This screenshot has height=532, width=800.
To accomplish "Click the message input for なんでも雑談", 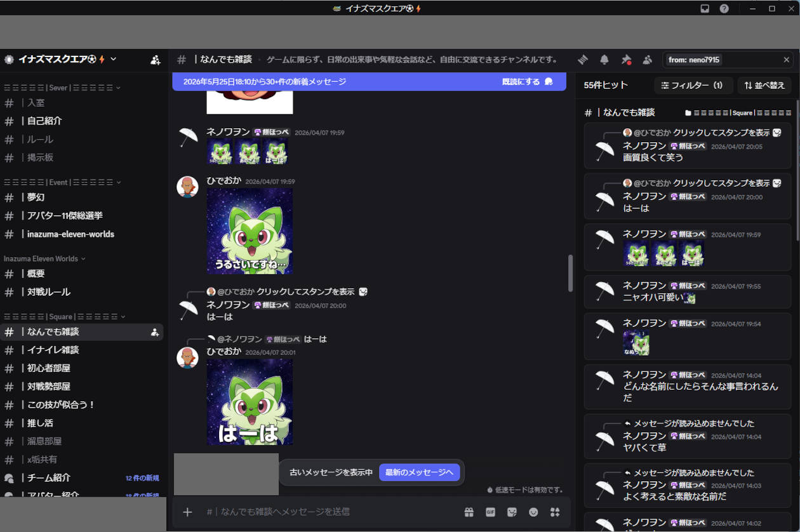I will (330, 512).
